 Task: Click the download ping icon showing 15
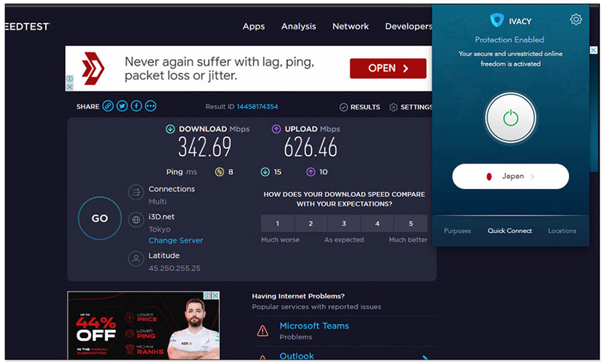tap(265, 172)
